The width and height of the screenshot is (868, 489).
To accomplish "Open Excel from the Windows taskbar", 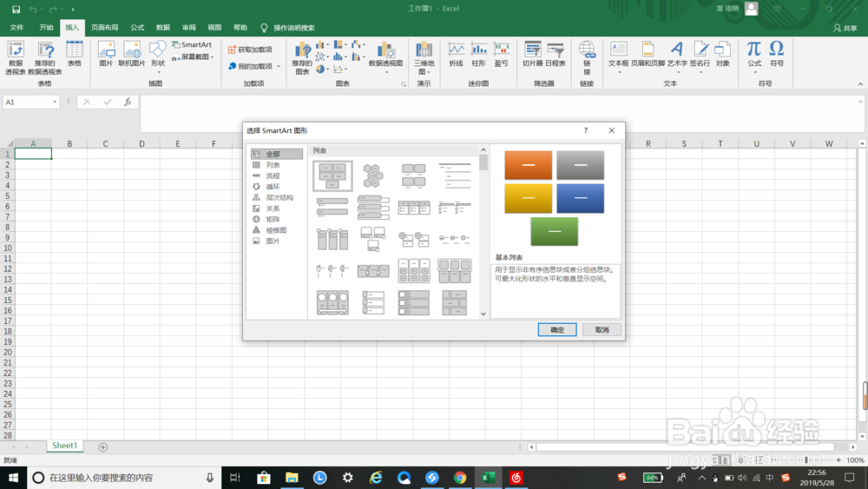I will click(x=488, y=478).
